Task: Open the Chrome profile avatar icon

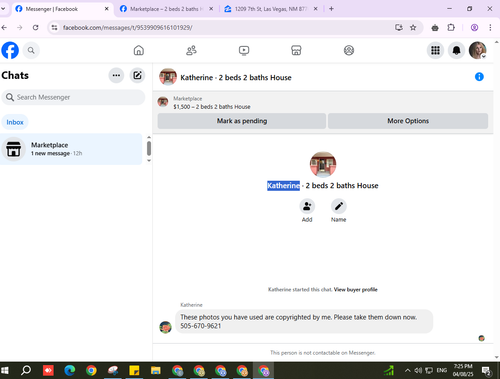Action: tap(474, 28)
